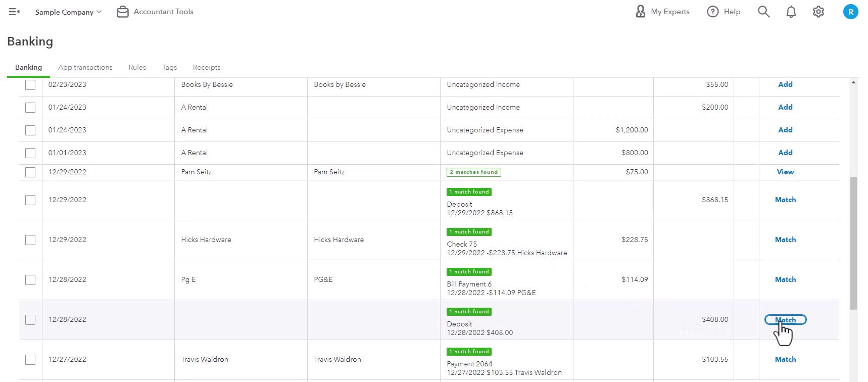The width and height of the screenshot is (868, 382).
Task: View matches for Pam Seitz transaction
Action: [785, 172]
